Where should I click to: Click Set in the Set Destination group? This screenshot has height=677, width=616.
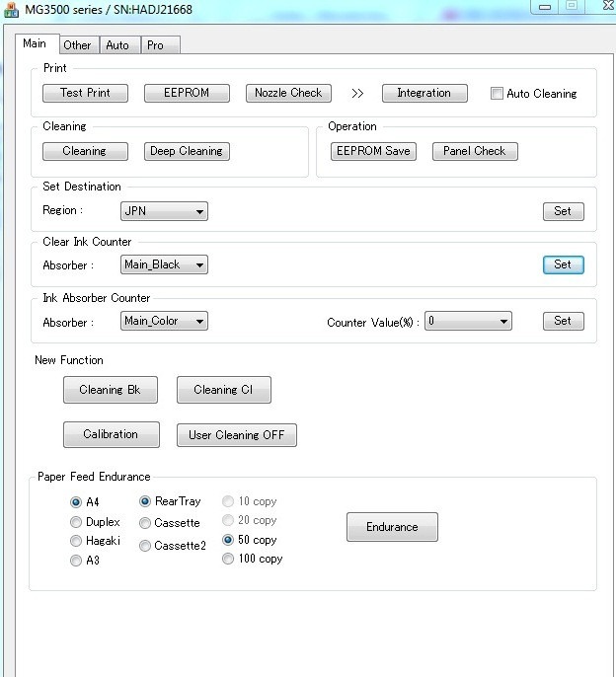click(x=564, y=211)
